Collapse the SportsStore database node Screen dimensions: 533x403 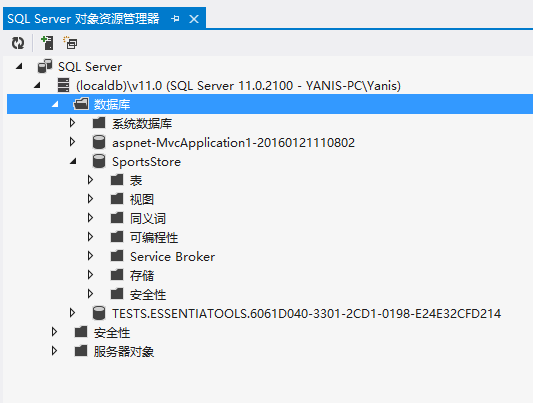click(x=73, y=161)
